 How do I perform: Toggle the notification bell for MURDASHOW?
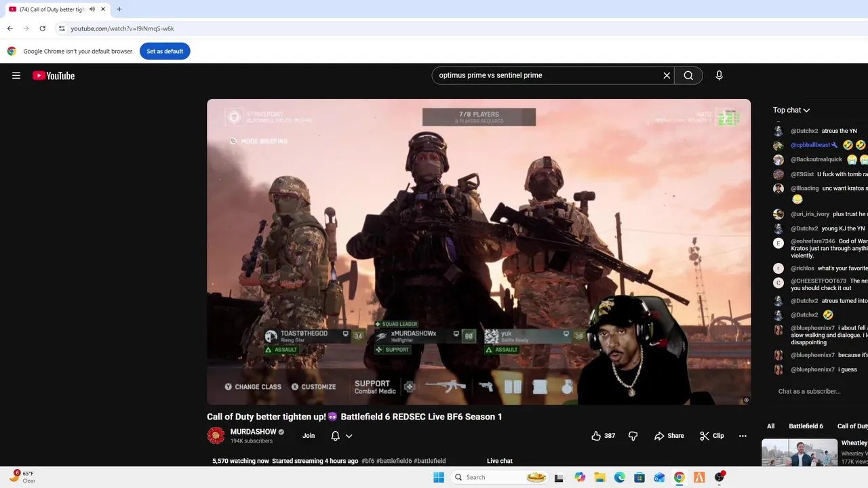(335, 436)
